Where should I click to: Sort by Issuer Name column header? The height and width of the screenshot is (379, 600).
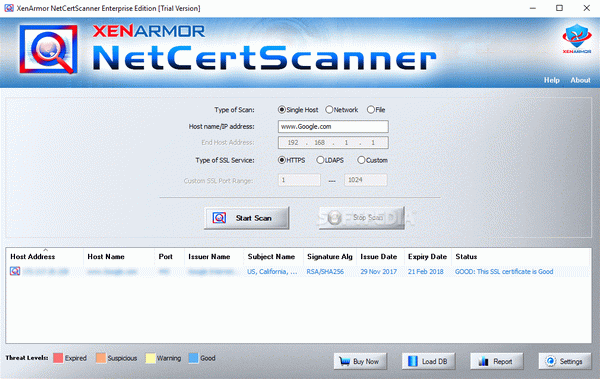(x=214, y=257)
